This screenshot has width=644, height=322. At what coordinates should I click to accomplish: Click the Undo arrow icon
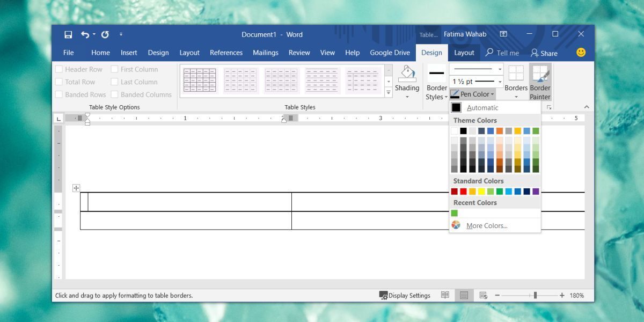[85, 34]
